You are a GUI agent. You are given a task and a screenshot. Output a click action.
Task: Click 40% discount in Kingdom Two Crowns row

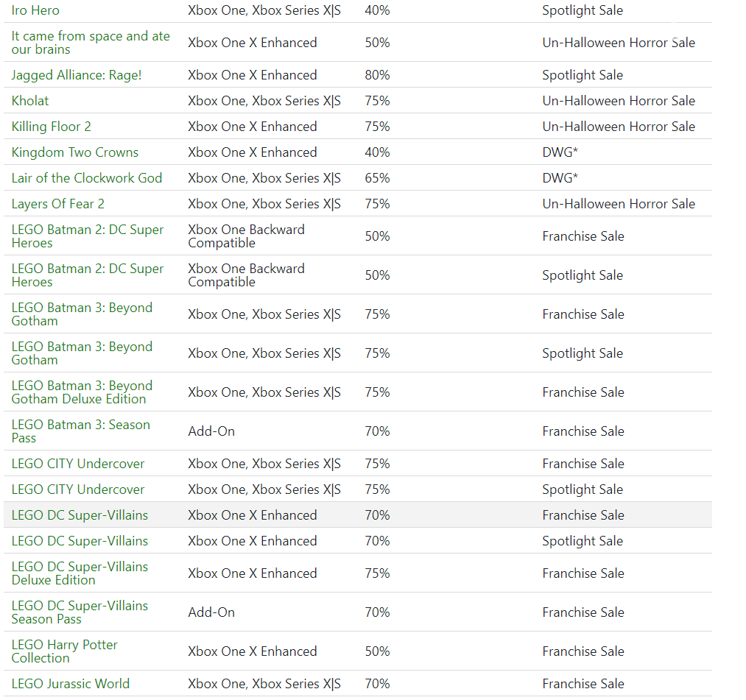click(377, 152)
